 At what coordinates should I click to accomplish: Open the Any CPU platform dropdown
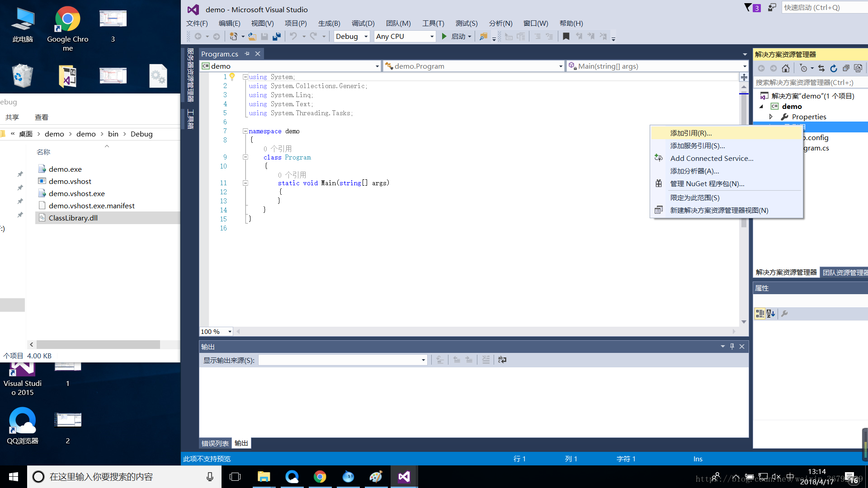pyautogui.click(x=432, y=37)
